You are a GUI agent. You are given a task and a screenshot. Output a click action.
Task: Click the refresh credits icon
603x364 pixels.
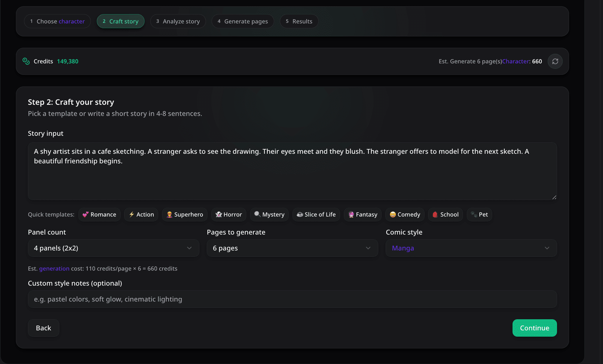point(555,61)
